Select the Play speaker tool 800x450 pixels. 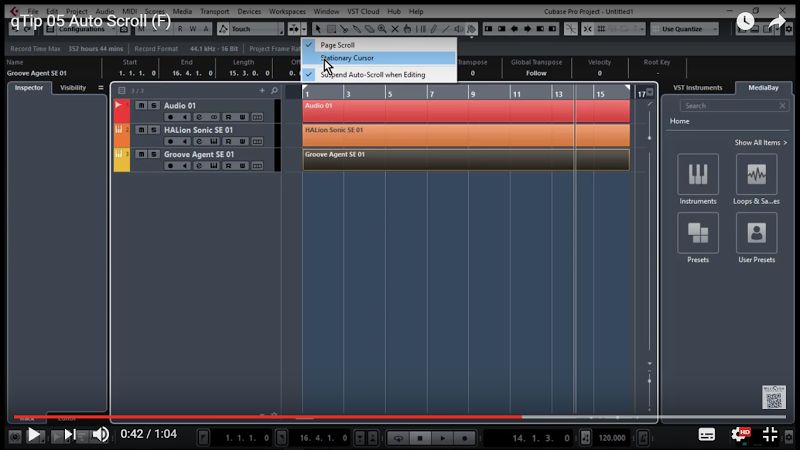click(x=459, y=29)
